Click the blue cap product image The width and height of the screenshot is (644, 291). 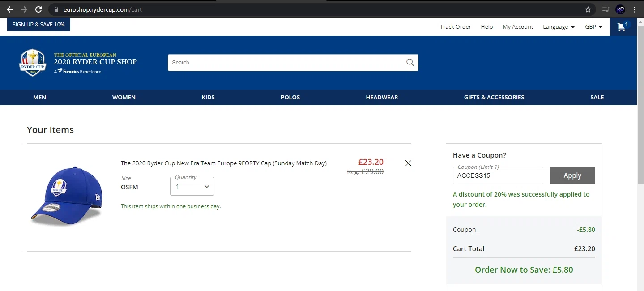click(x=67, y=196)
